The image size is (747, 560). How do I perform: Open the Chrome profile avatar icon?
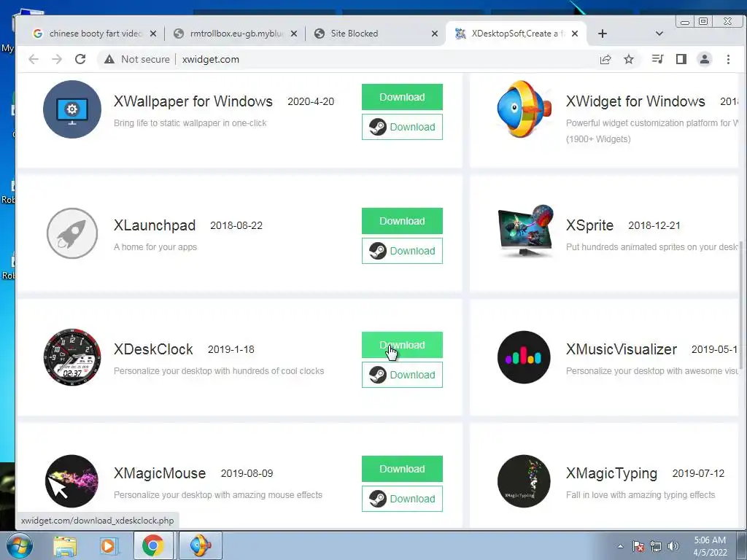pos(705,59)
